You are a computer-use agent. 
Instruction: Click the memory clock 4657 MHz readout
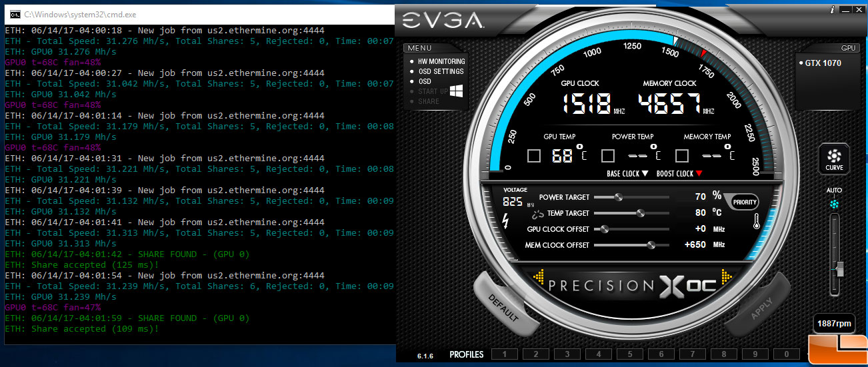pyautogui.click(x=670, y=105)
